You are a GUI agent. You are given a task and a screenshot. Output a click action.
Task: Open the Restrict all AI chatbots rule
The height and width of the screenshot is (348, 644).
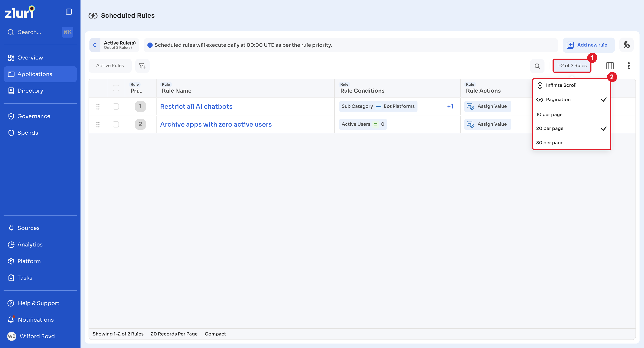[196, 106]
